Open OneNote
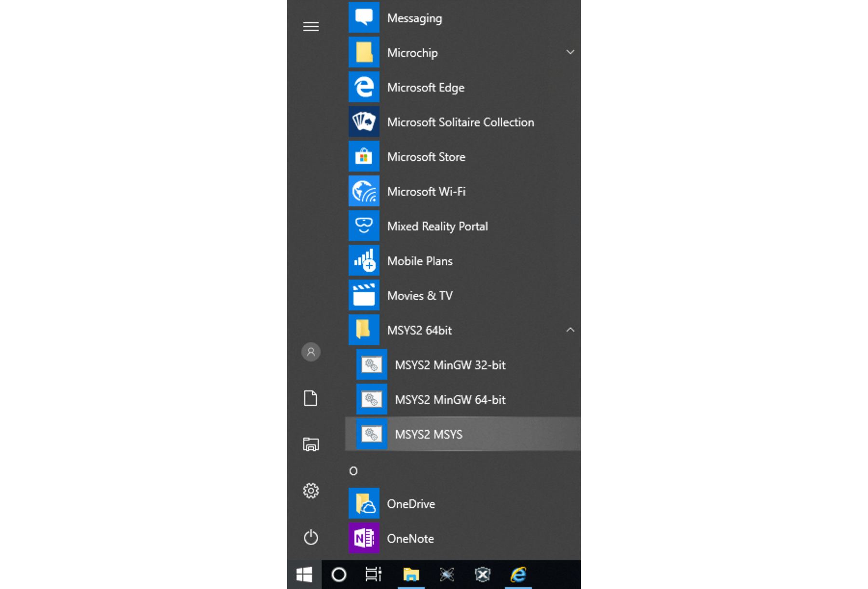 tap(410, 538)
